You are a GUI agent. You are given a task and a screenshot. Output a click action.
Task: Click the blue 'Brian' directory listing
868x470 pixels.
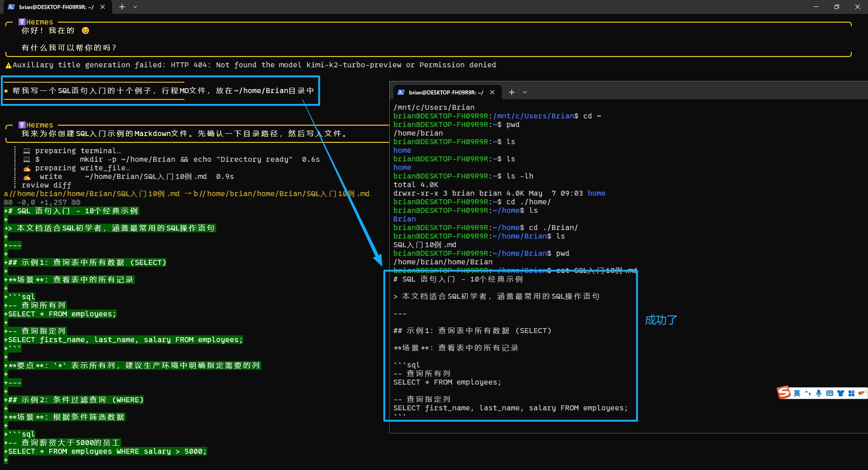(405, 219)
